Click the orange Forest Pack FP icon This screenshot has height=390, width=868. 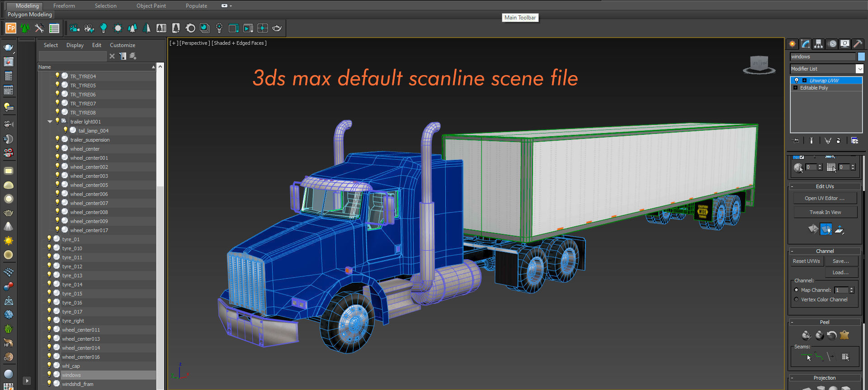coord(11,28)
